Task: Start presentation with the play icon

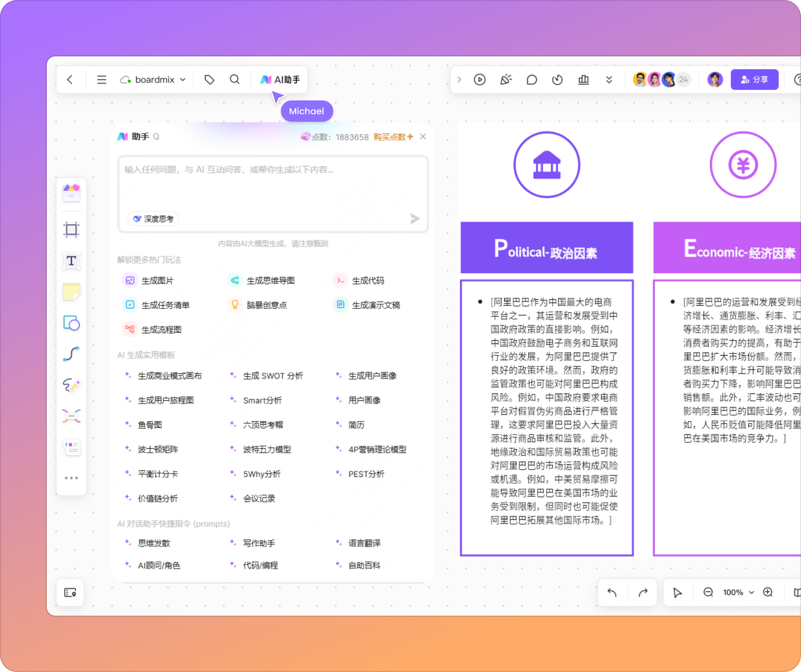Action: tap(480, 80)
